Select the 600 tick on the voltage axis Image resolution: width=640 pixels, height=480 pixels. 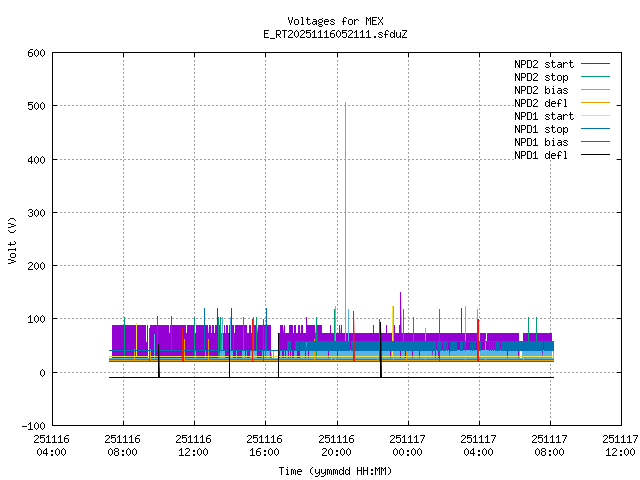coord(36,52)
